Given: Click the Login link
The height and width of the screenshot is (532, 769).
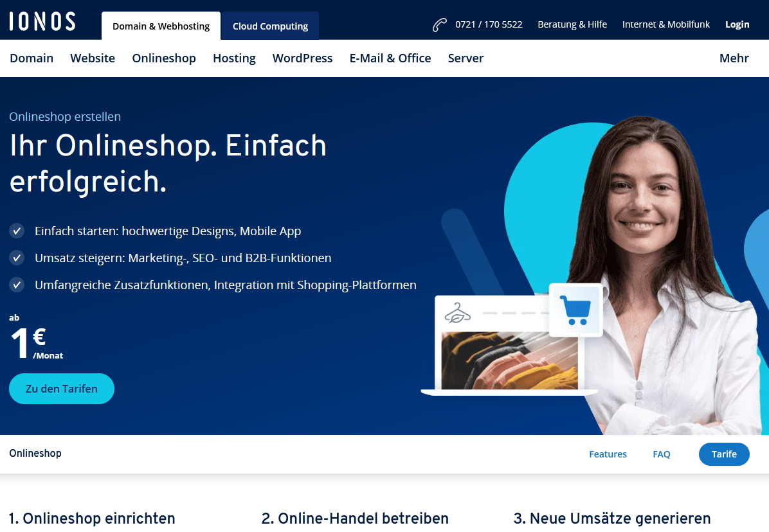Looking at the screenshot, I should pos(737,24).
